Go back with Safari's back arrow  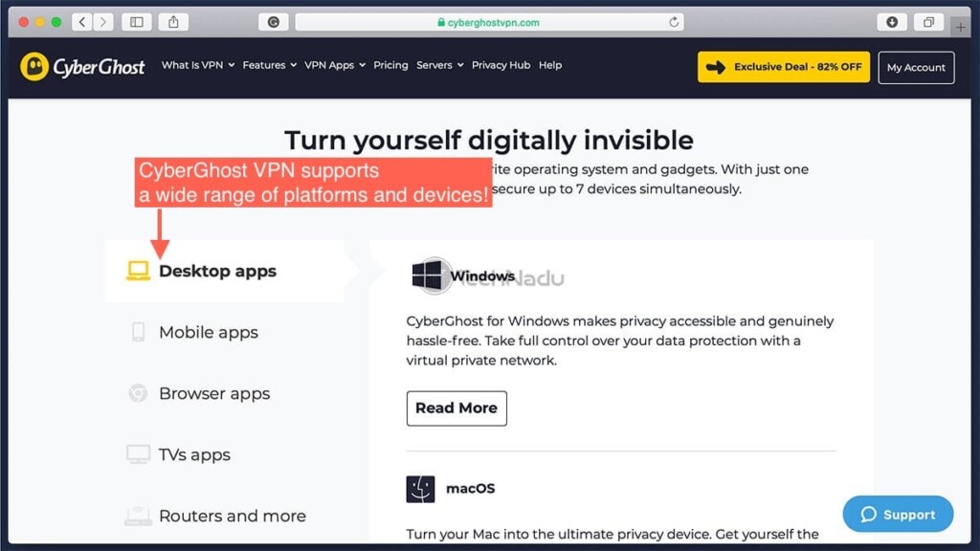click(x=82, y=23)
